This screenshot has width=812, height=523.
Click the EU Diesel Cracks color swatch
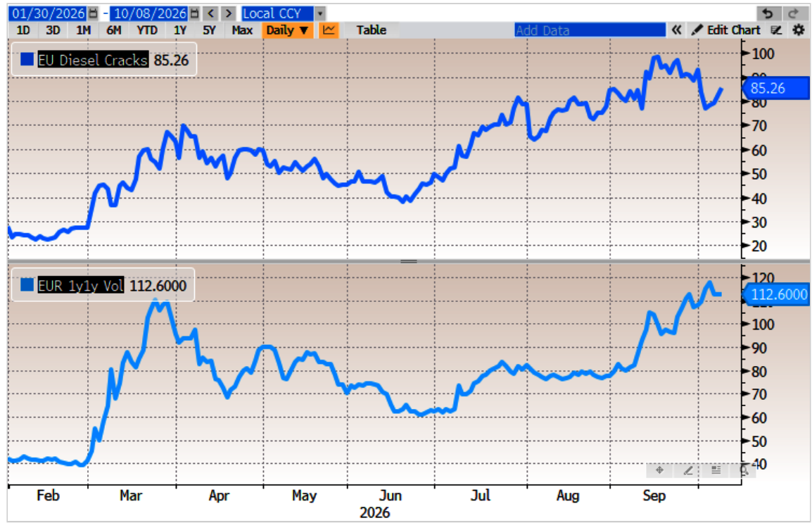point(27,60)
